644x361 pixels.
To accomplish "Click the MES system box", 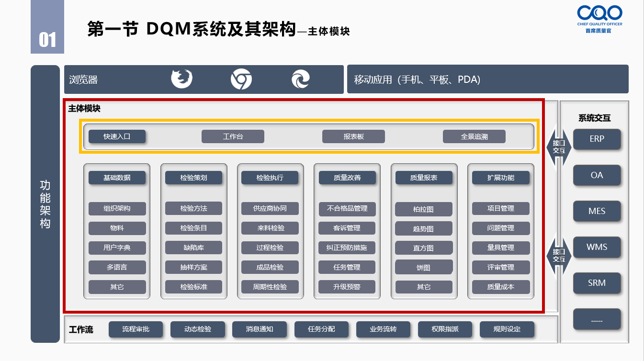I will click(597, 211).
